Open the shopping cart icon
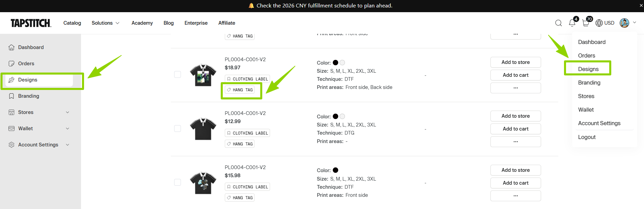This screenshot has height=209, width=644. point(586,23)
